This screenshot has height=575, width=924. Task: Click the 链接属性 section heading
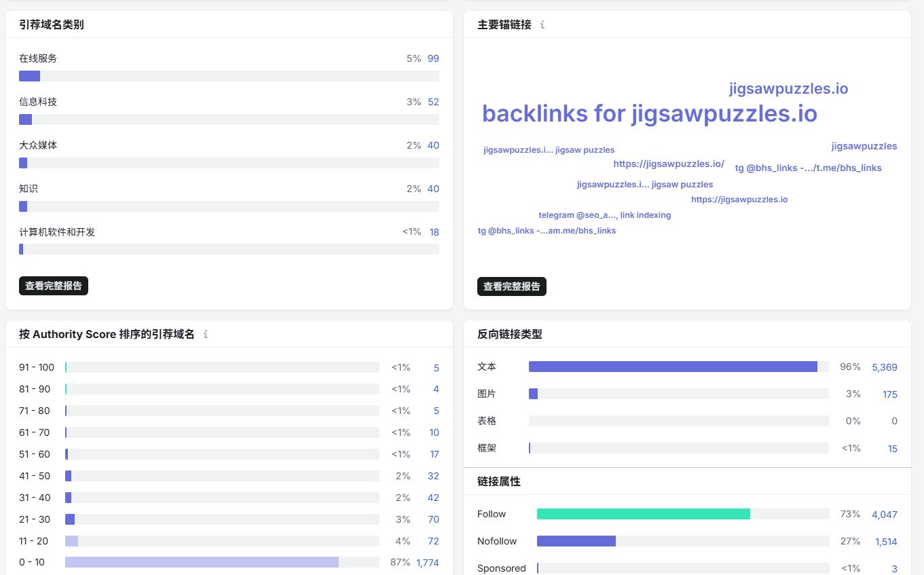[499, 481]
